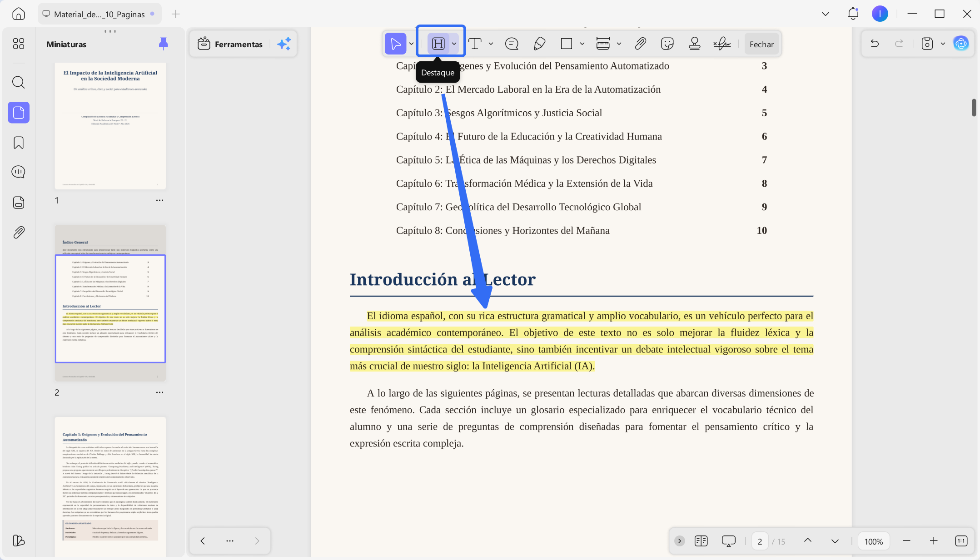This screenshot has width=980, height=560.
Task: Expand the save options dropdown arrow
Action: click(x=943, y=44)
